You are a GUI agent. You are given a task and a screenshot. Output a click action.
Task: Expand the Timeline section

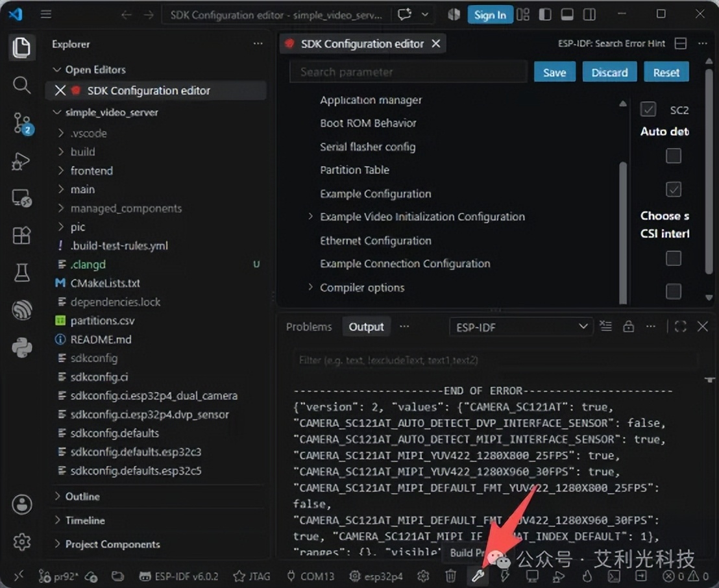(85, 520)
